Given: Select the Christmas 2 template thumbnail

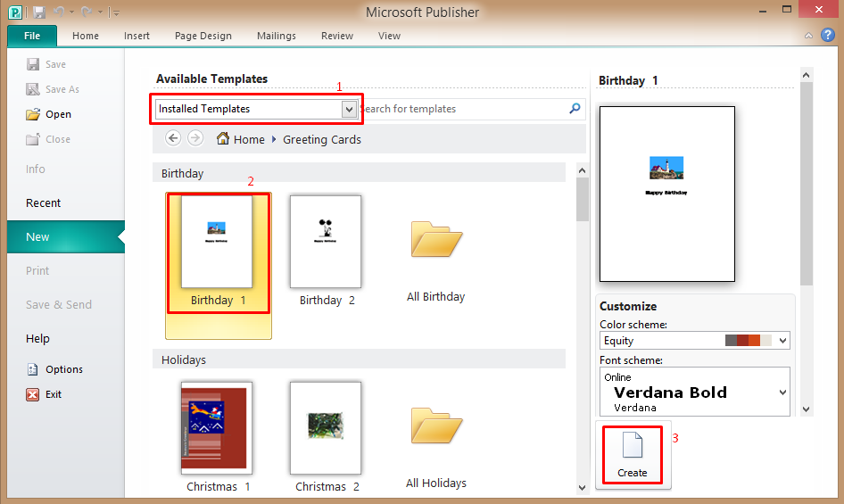Looking at the screenshot, I should point(326,428).
